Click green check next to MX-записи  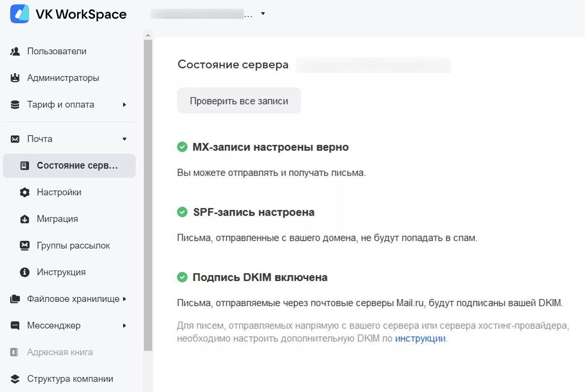tap(182, 147)
